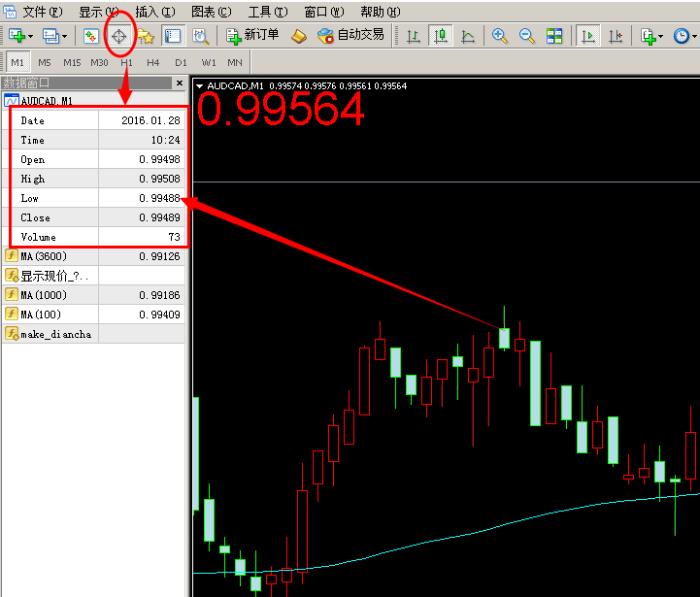This screenshot has width=700, height=597.
Task: Expand the indicators list dropdown
Action: click(661, 36)
